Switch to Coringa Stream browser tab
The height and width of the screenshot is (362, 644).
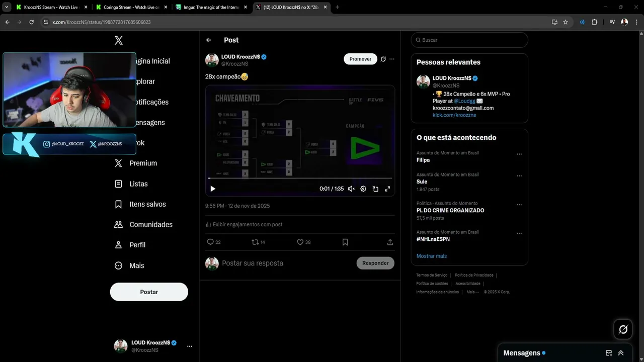point(130,7)
